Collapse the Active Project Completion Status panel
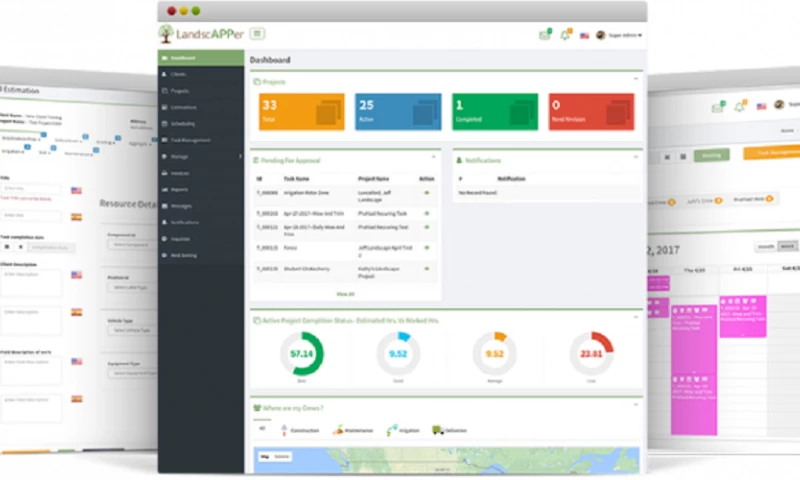This screenshot has width=800, height=480. point(636,317)
